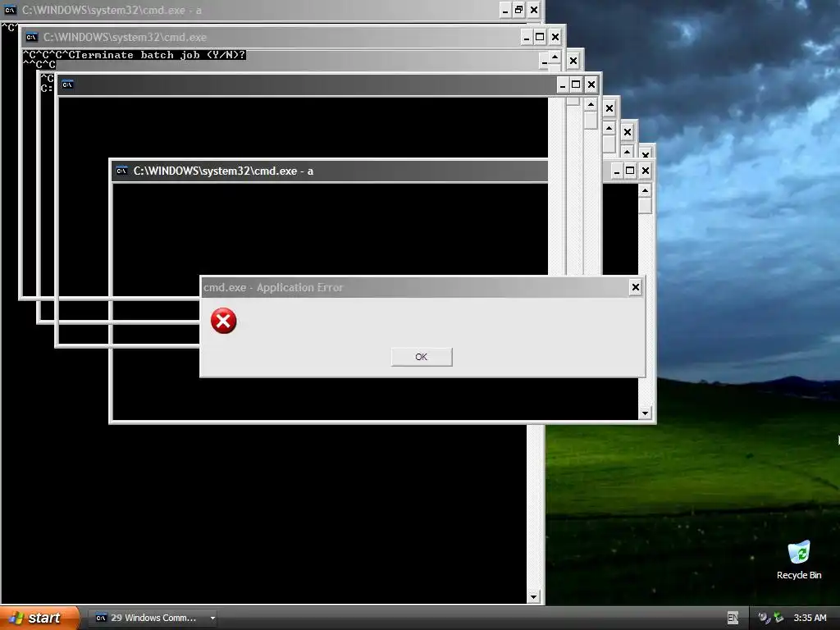Click the scroll down arrow in the front cmd window
Viewport: 840px width, 630px height.
click(x=645, y=413)
